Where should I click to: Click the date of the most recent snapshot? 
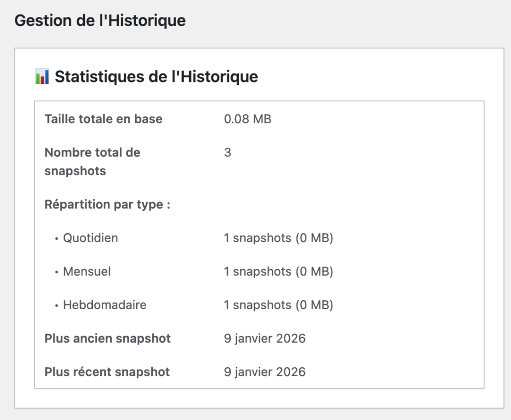point(264,372)
